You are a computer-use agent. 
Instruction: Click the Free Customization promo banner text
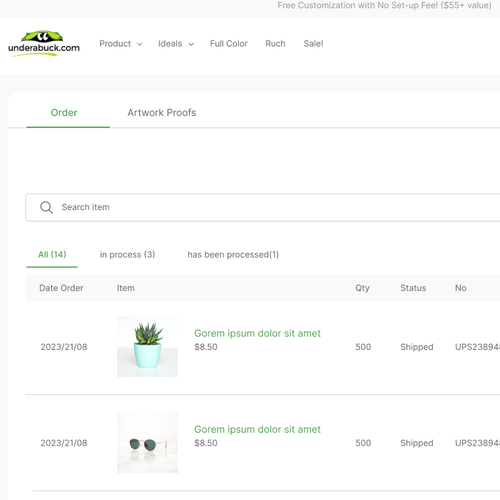[384, 5]
